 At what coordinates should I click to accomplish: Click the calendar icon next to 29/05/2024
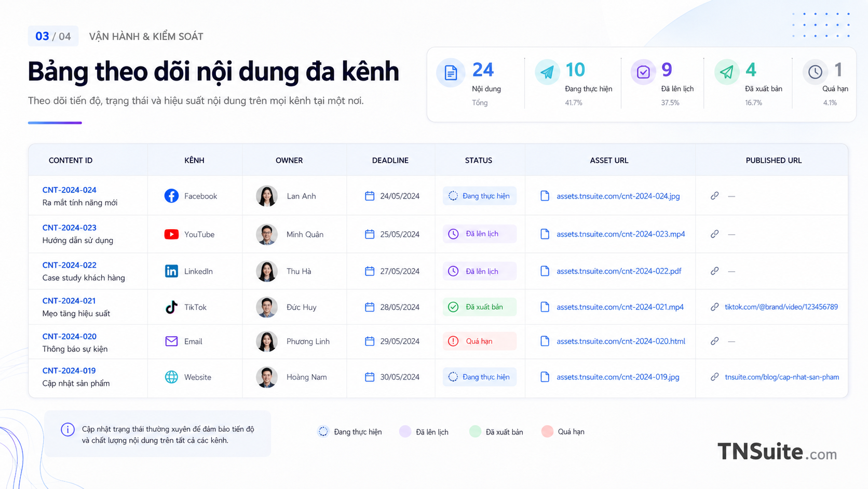tap(370, 341)
